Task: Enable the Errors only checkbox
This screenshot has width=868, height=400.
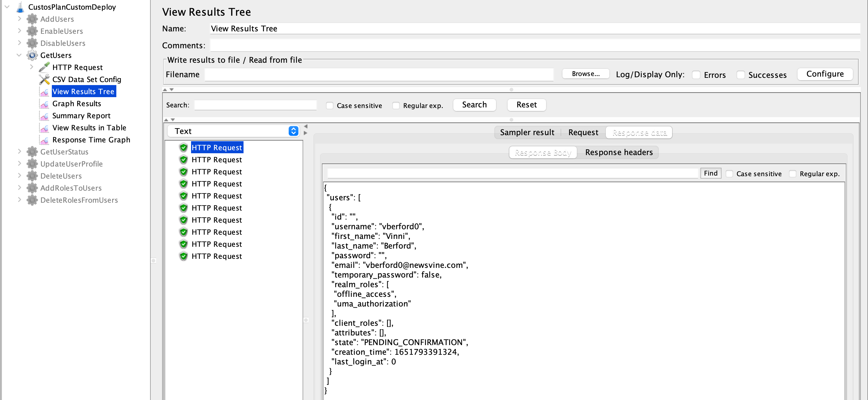Action: [x=696, y=75]
